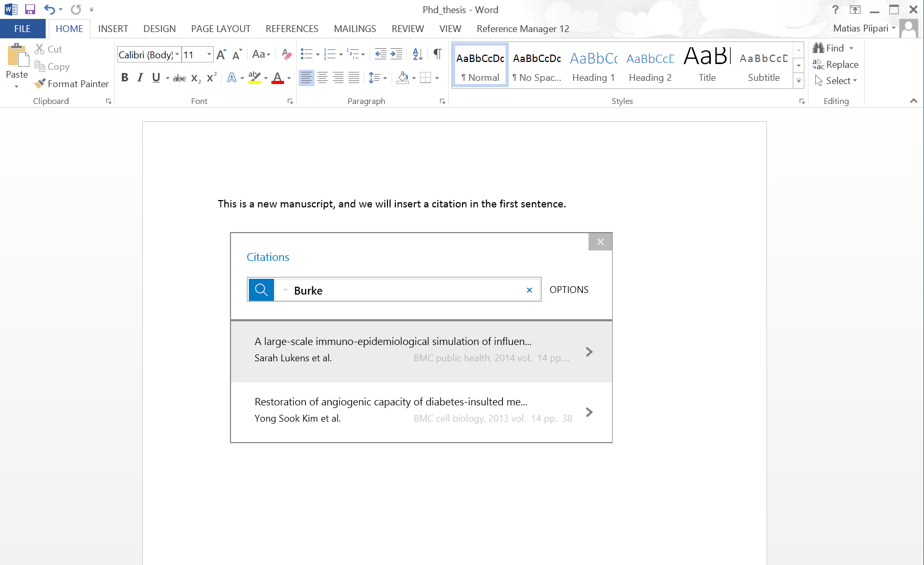Clear all formatting icon
Screen dimensions: 924x565
coord(286,54)
